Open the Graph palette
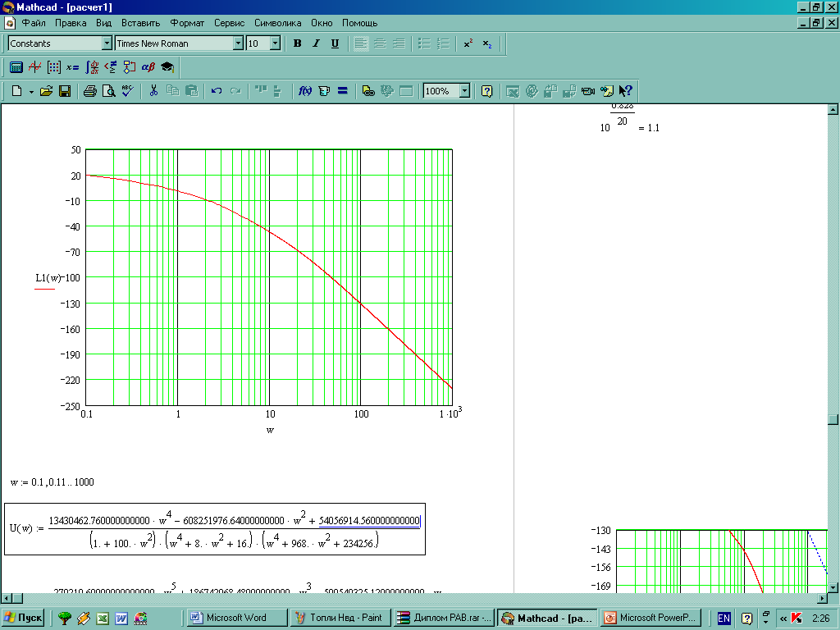 pyautogui.click(x=34, y=67)
